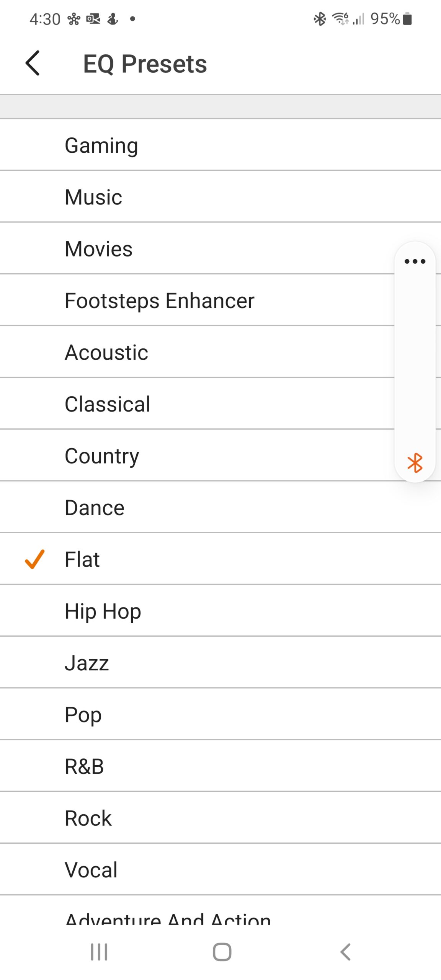This screenshot has height=980, width=441.
Task: Select the Music EQ preset
Action: click(93, 197)
